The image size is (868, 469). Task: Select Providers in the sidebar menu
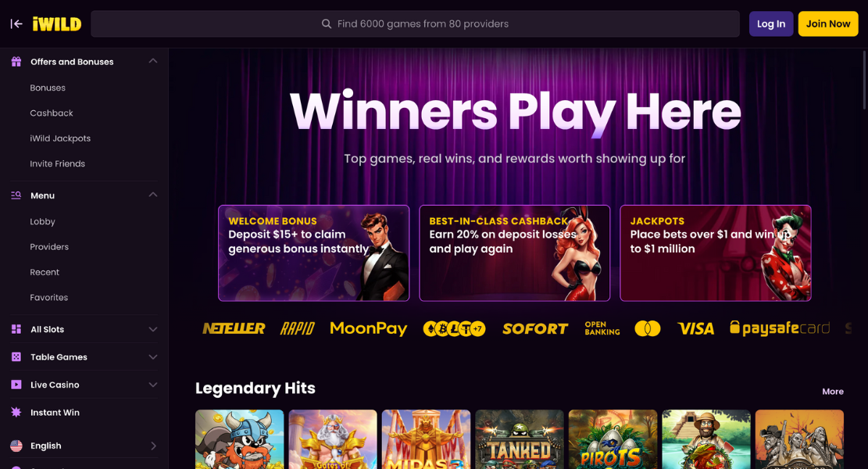tap(49, 247)
